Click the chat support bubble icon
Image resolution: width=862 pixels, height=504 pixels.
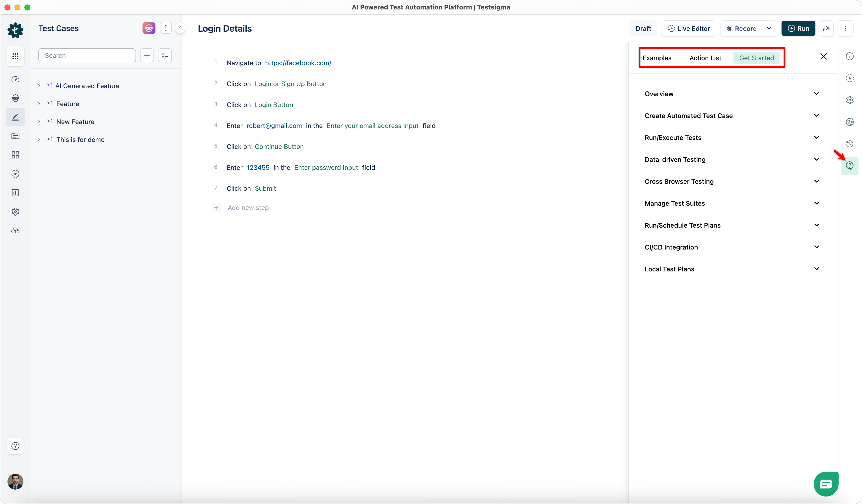click(x=826, y=484)
